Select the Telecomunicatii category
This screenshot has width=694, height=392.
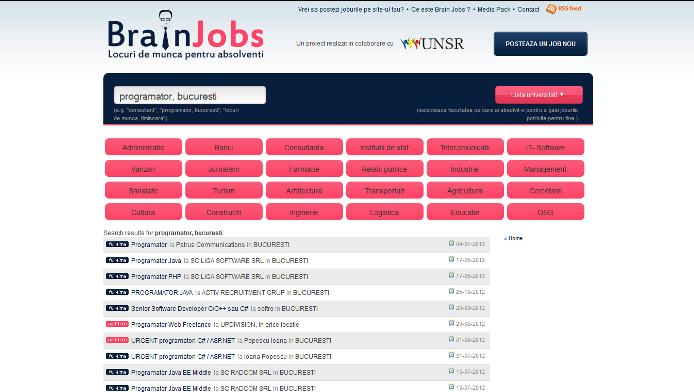pyautogui.click(x=465, y=147)
